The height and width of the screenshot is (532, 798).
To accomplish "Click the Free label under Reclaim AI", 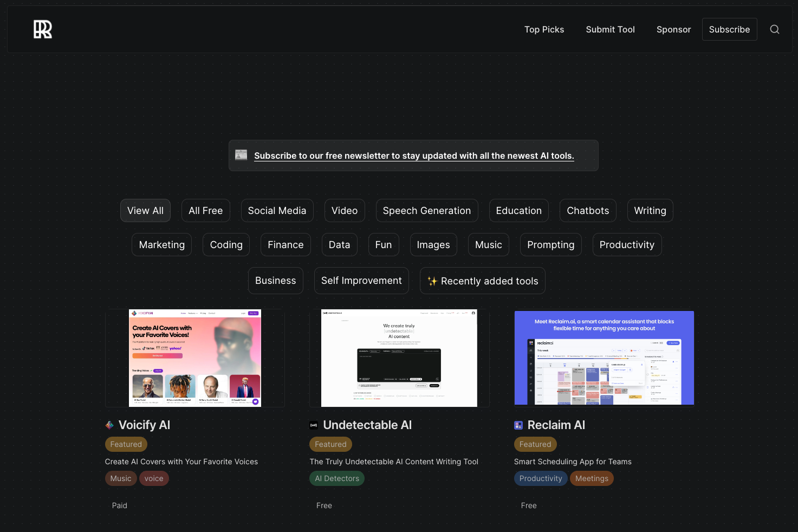I will pos(529,505).
